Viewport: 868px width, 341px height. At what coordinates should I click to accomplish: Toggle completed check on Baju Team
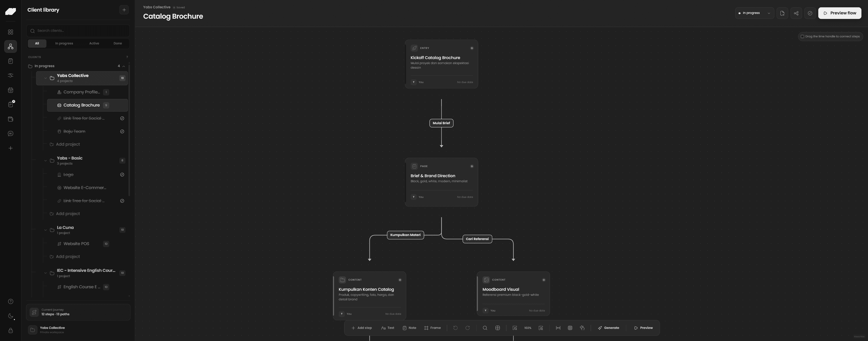point(122,132)
